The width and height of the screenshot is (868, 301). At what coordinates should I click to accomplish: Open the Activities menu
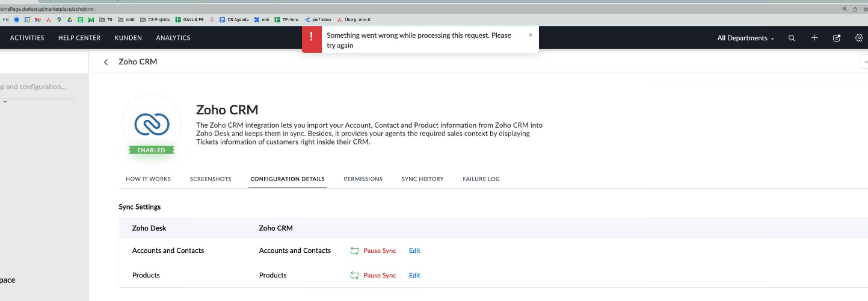(x=27, y=38)
